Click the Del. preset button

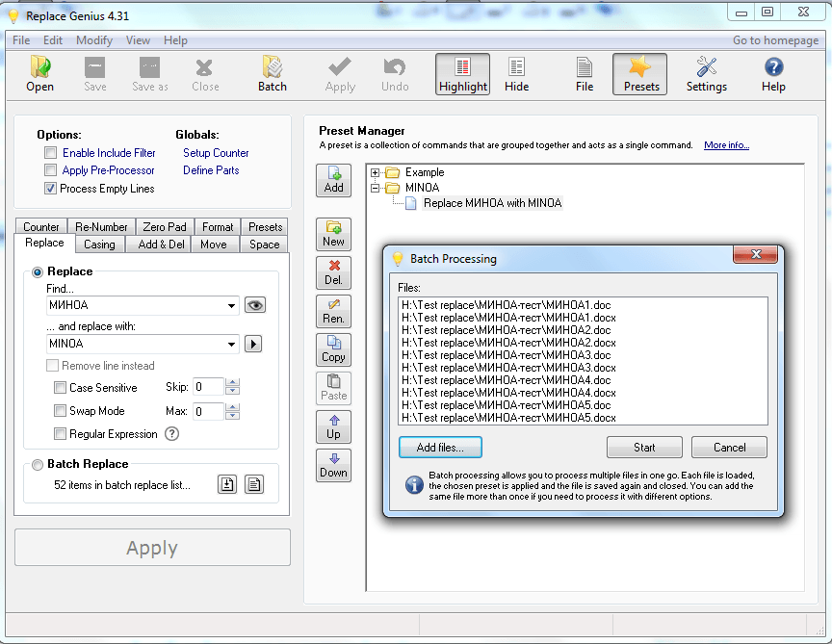pyautogui.click(x=334, y=271)
